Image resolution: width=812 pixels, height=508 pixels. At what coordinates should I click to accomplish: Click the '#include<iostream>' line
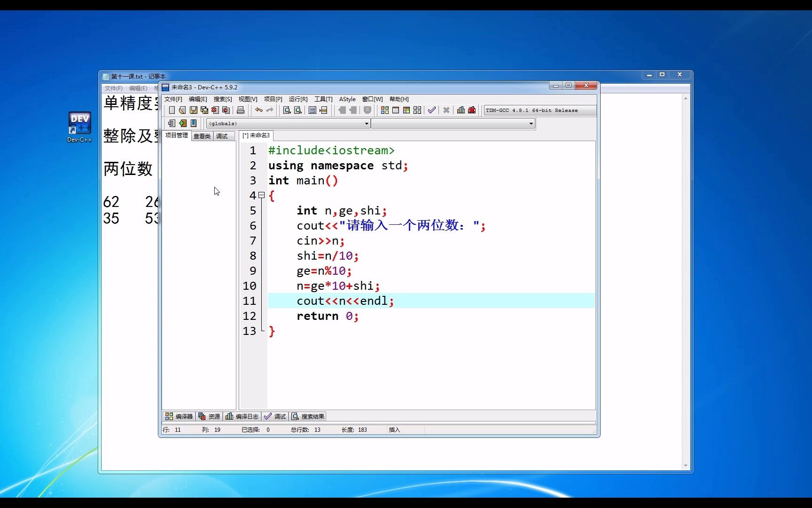coord(331,151)
